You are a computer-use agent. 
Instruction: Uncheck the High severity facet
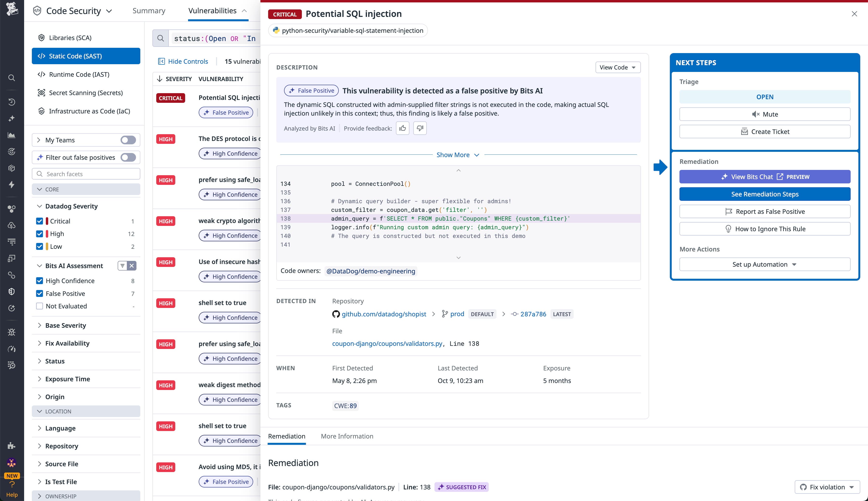point(40,234)
